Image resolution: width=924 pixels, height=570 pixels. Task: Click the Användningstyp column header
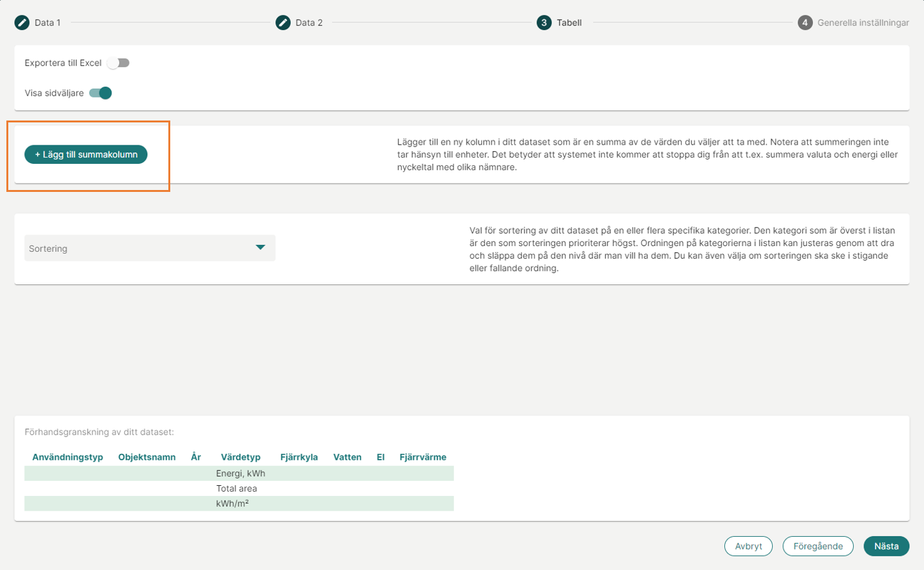pos(68,457)
